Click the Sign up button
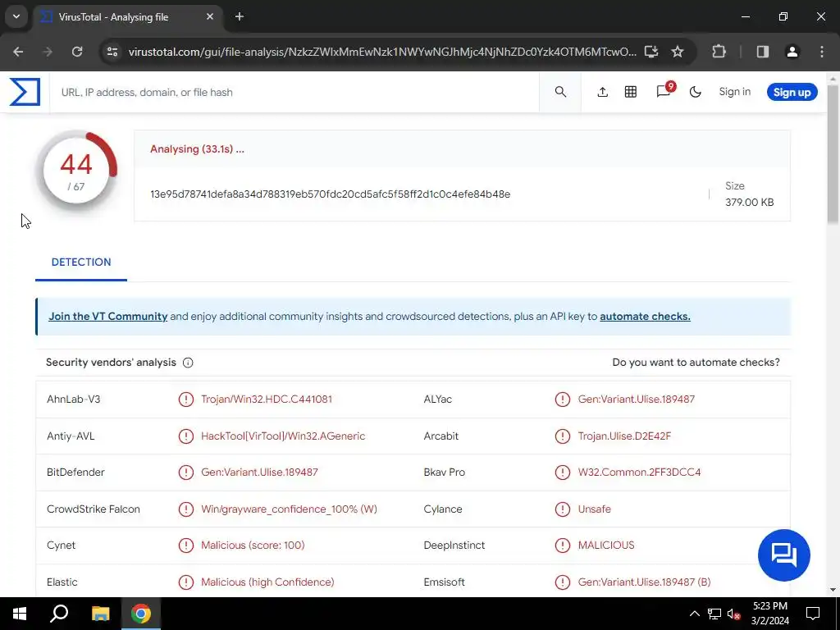Screen dimensions: 840x630 pyautogui.click(x=792, y=92)
